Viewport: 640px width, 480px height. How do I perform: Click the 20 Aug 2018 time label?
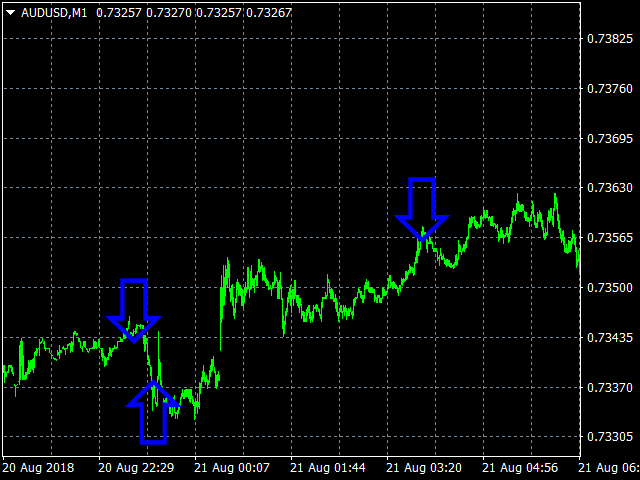39,467
